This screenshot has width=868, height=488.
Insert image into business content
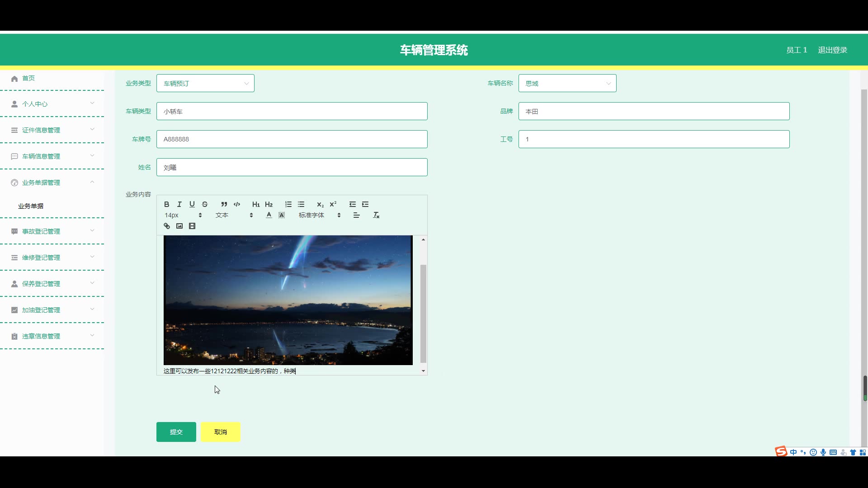179,226
